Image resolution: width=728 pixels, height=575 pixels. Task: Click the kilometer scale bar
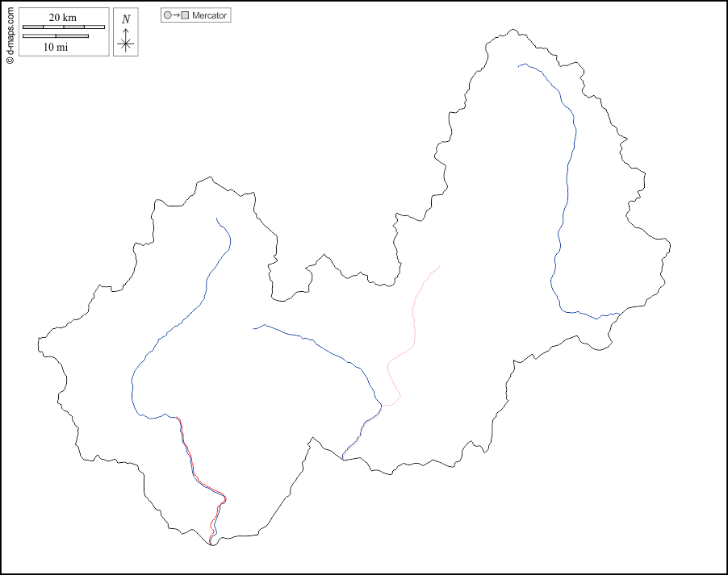pyautogui.click(x=63, y=27)
